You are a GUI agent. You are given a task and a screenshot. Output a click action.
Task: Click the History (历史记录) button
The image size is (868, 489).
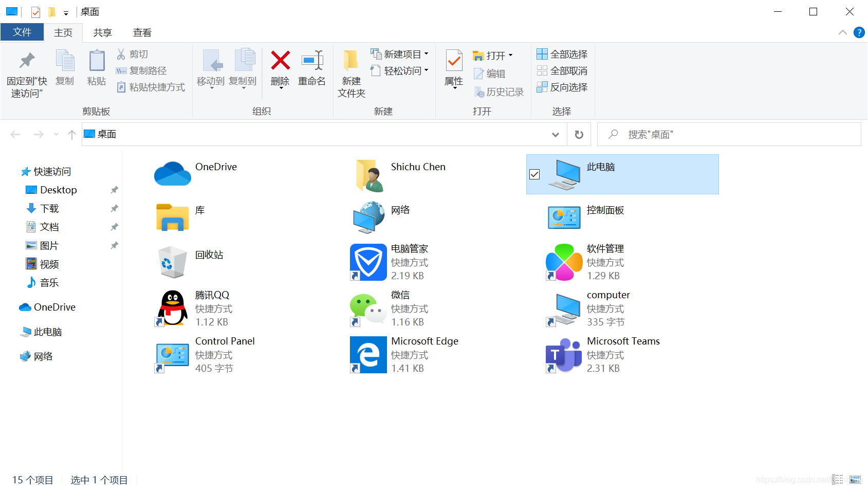click(498, 92)
